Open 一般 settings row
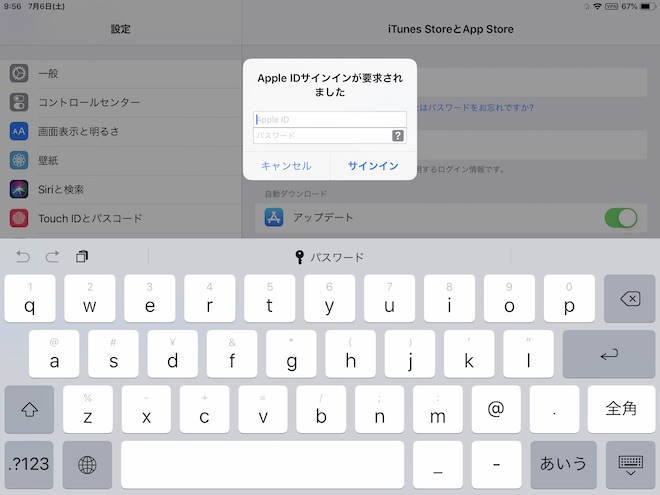This screenshot has height=495, width=660. tap(121, 73)
